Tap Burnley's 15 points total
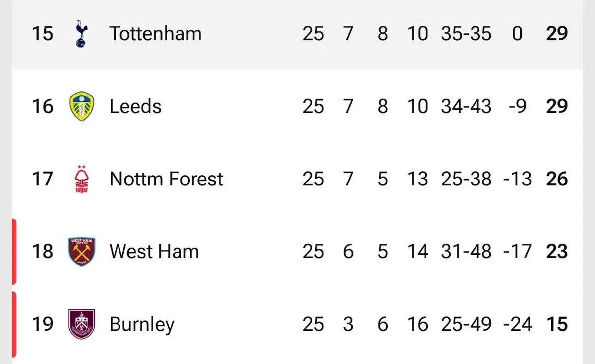 click(x=556, y=324)
